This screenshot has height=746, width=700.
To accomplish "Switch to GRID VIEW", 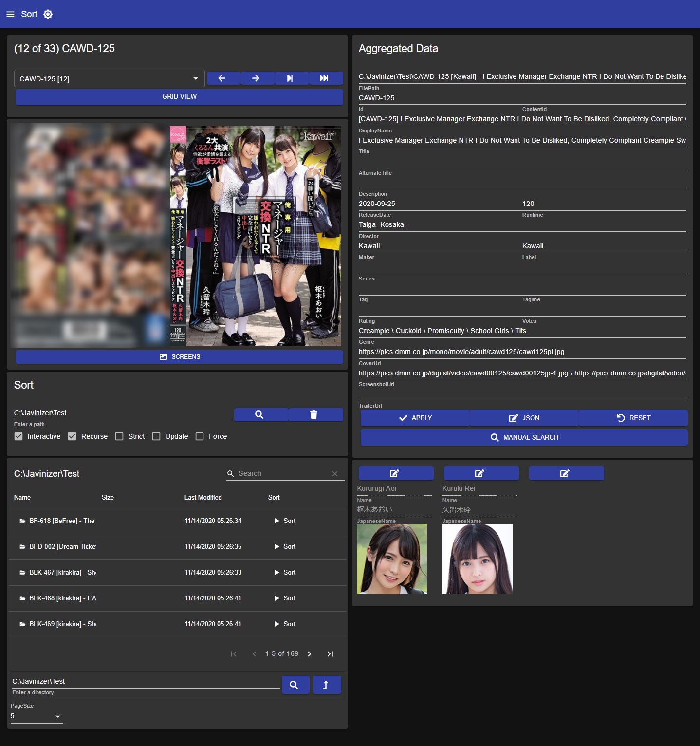I will [x=179, y=97].
